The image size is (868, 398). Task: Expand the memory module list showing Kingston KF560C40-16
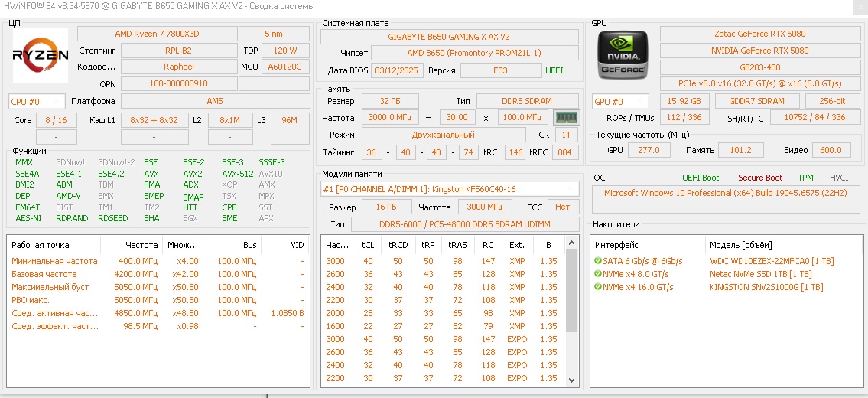point(450,189)
